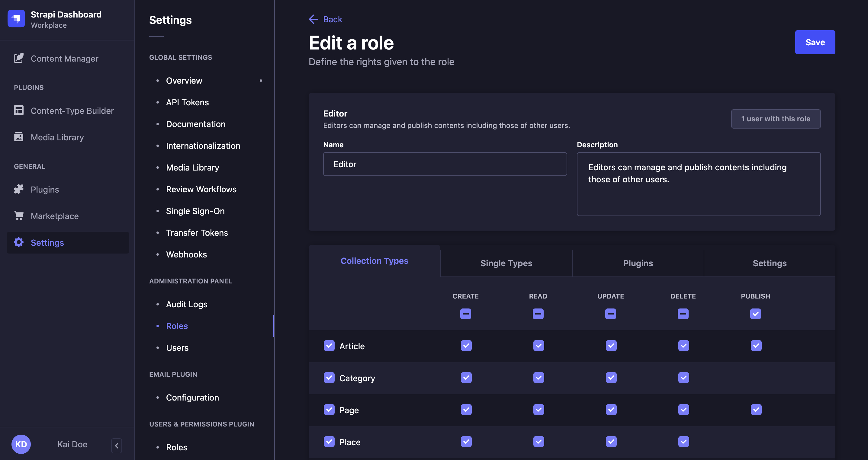Open the Marketplace
Image resolution: width=868 pixels, height=460 pixels.
pyautogui.click(x=54, y=216)
